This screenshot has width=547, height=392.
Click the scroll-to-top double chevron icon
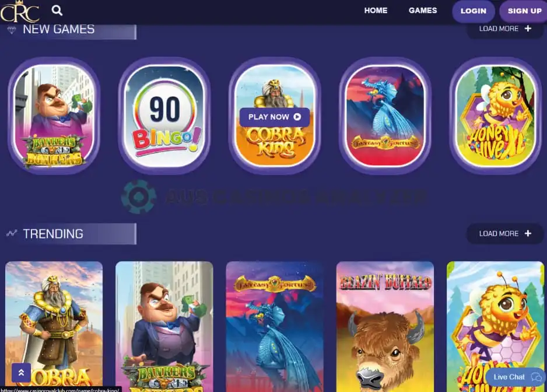[x=21, y=373]
